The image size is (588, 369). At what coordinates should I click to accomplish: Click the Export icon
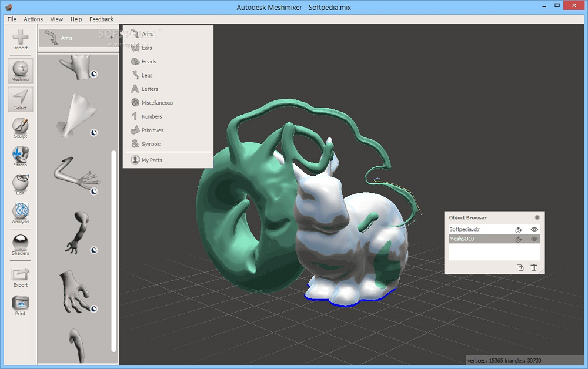click(21, 276)
